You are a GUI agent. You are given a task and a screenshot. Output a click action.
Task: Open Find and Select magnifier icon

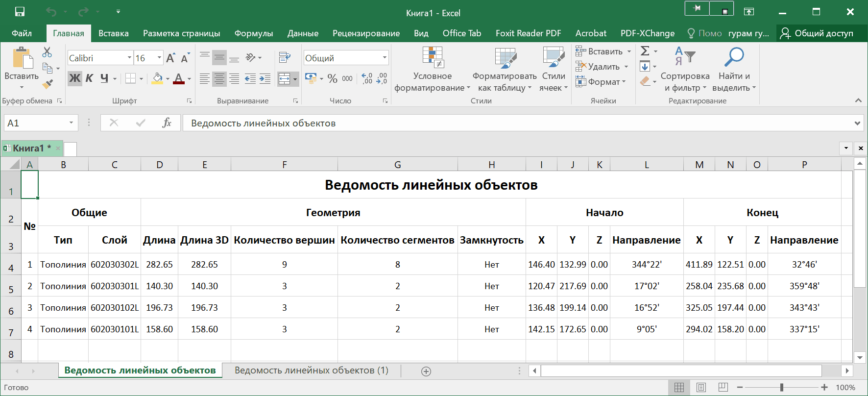point(734,58)
